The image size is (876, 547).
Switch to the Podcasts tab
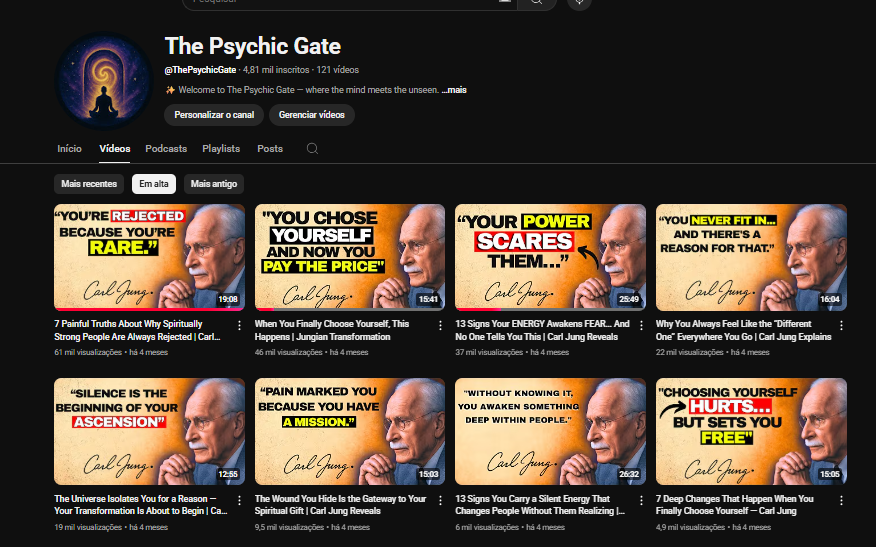point(166,149)
